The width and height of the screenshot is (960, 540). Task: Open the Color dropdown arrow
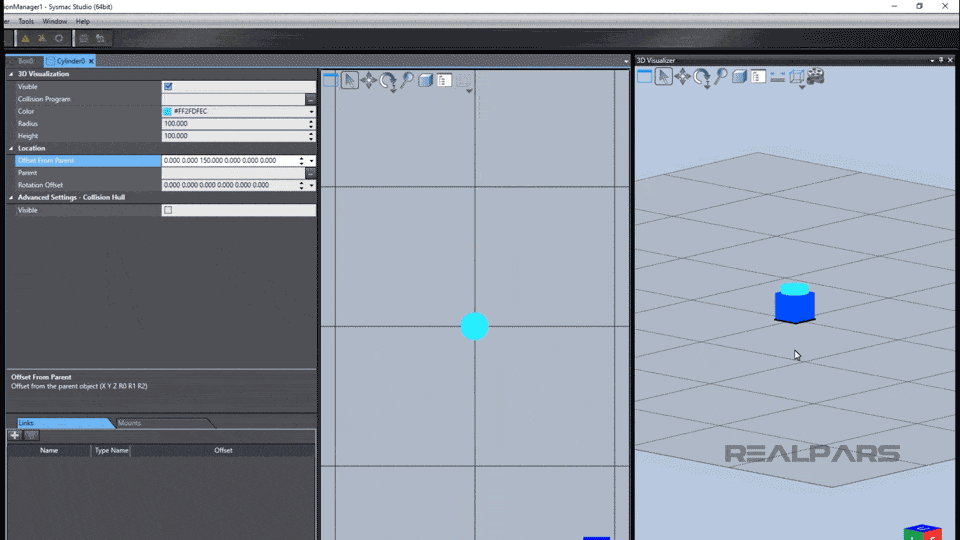tap(311, 111)
